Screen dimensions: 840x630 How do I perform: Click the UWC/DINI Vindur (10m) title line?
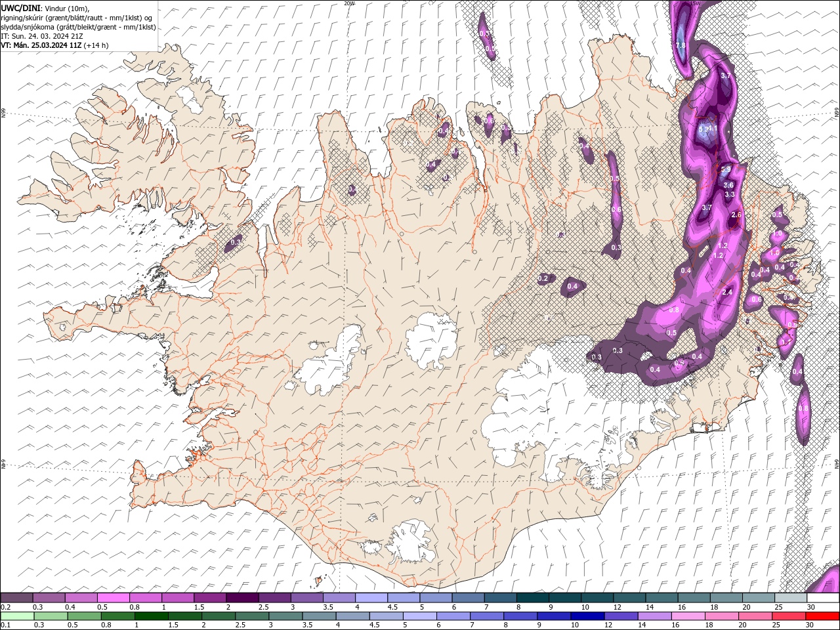coord(45,8)
